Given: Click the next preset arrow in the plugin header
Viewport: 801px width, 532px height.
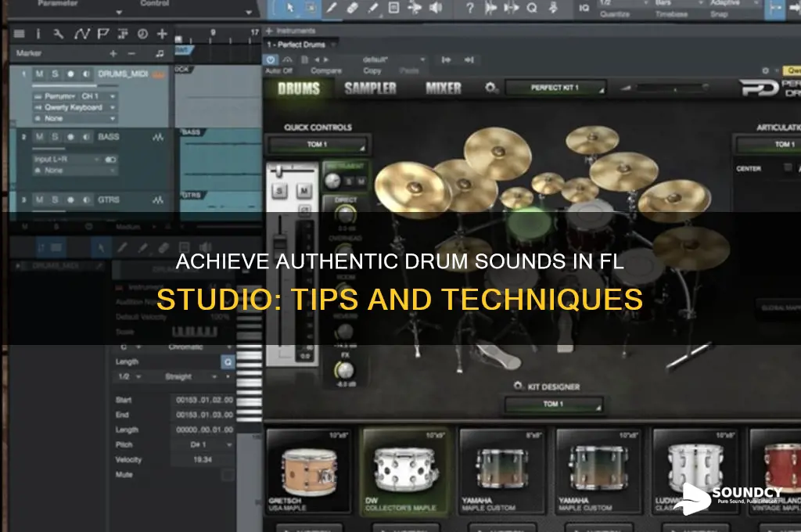Looking at the screenshot, I should 325,59.
